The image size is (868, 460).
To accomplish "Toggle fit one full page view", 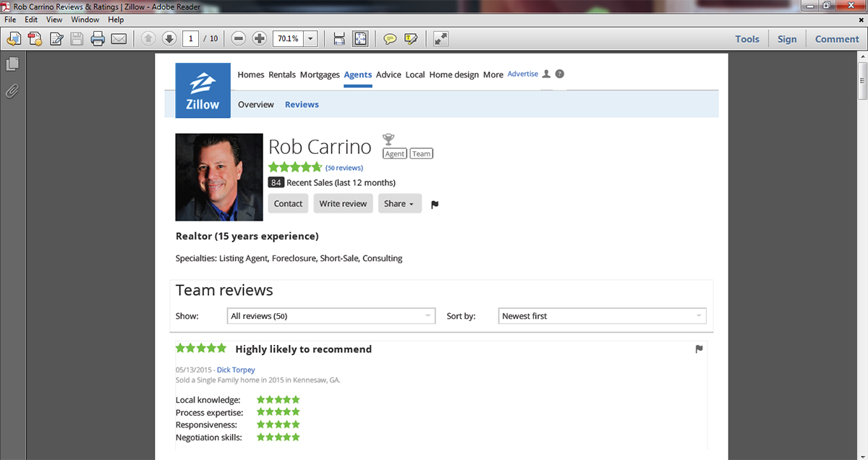I will point(359,39).
